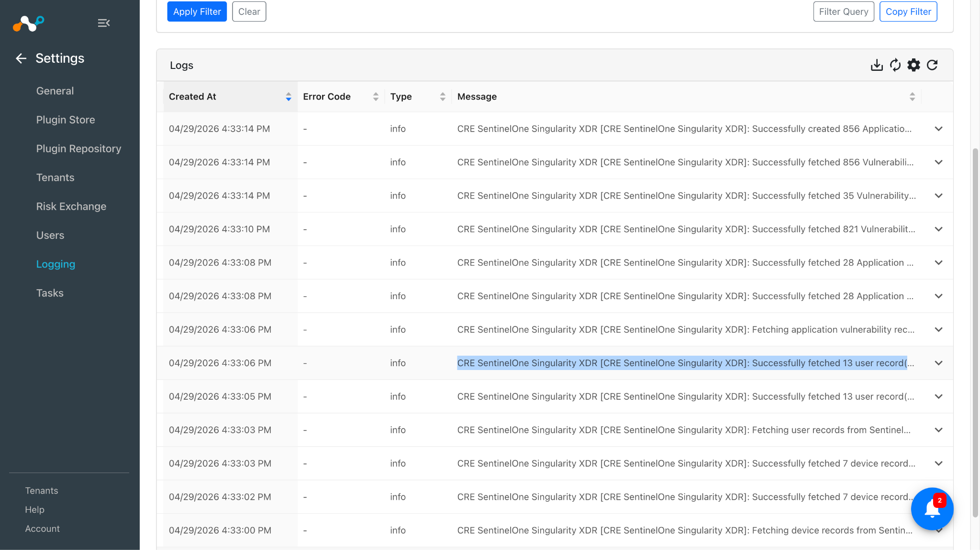Expand the highlighted '13 user record' row
The image size is (980, 550).
click(x=939, y=363)
